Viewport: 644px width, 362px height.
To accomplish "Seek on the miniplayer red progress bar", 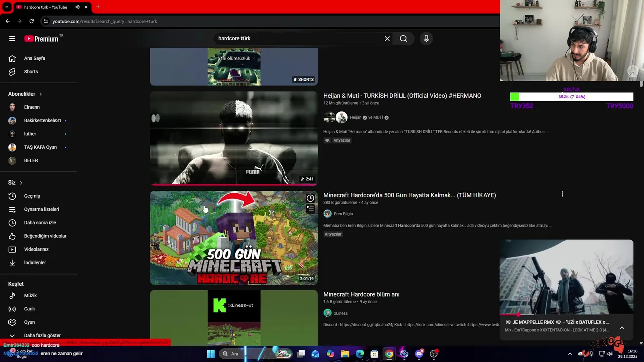I will point(567,315).
